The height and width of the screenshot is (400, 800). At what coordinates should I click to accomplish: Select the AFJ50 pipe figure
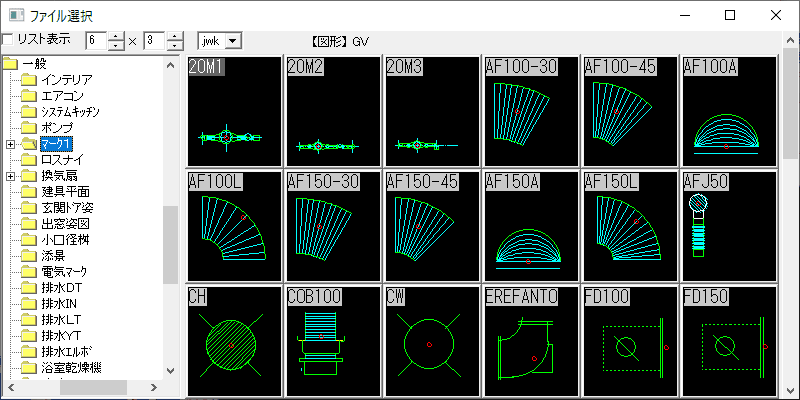729,225
